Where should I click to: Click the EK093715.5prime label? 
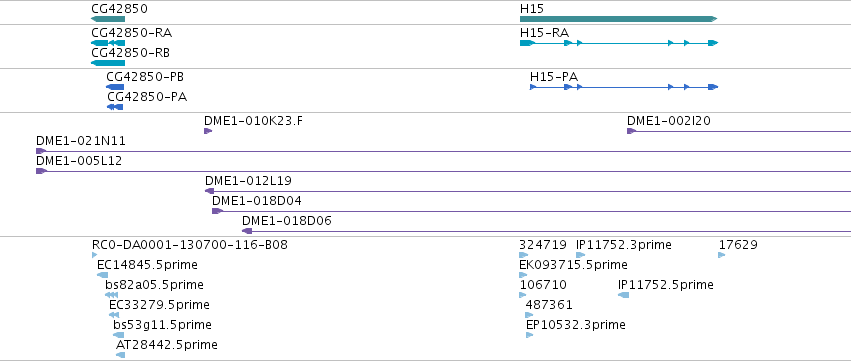573,265
